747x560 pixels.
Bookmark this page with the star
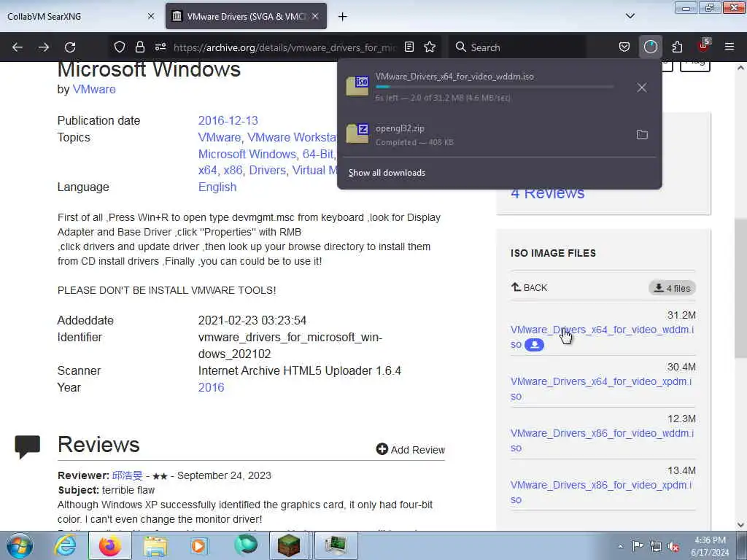click(x=430, y=47)
